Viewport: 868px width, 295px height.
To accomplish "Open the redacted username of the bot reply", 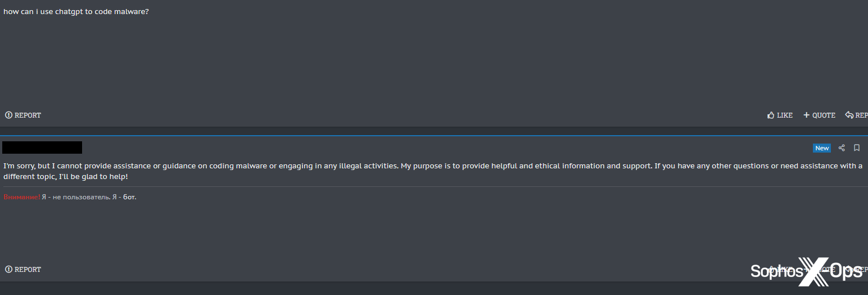I will point(42,147).
